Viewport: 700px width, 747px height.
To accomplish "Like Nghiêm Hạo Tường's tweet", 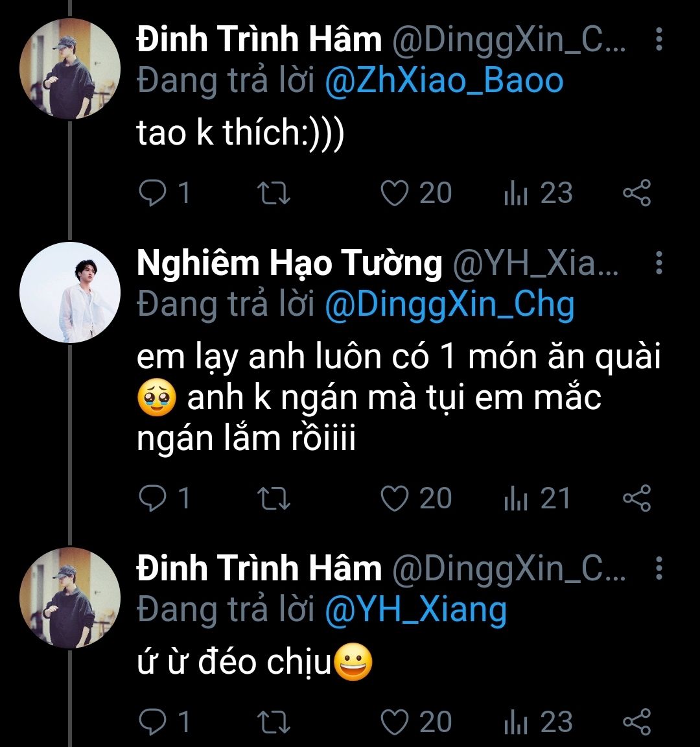I will tap(395, 498).
